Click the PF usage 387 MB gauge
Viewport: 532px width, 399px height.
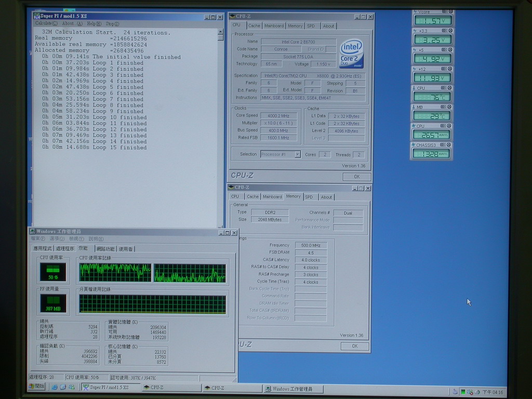pos(54,303)
